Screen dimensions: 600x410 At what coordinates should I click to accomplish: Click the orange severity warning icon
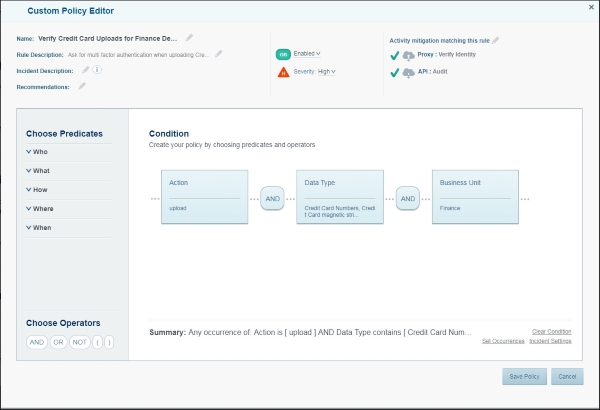284,72
